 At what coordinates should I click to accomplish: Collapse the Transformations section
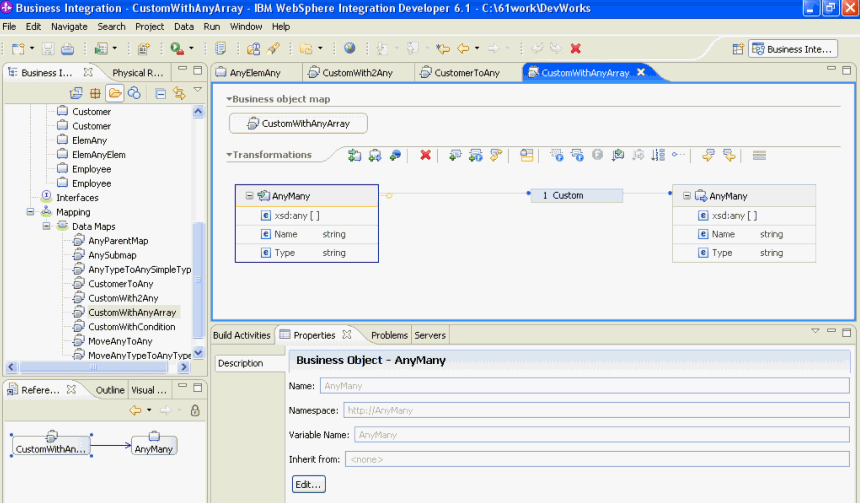point(229,155)
